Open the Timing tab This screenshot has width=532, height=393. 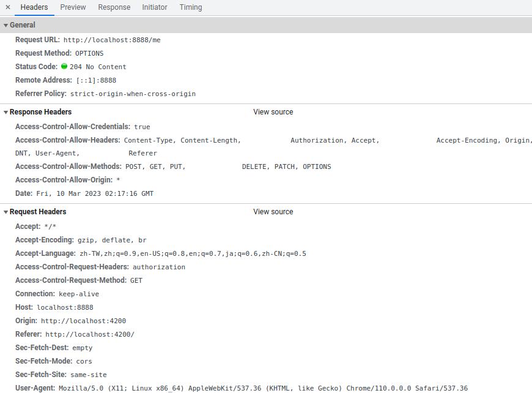tap(191, 7)
